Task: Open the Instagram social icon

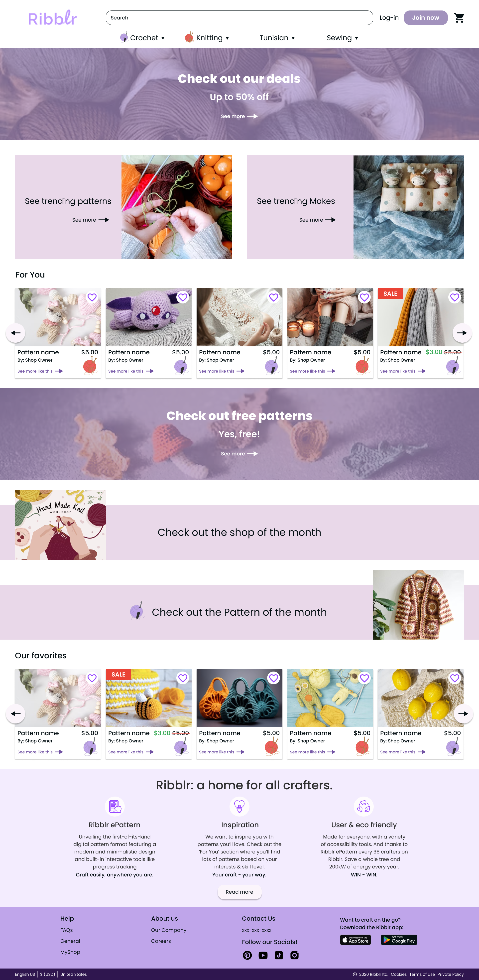Action: (x=294, y=955)
